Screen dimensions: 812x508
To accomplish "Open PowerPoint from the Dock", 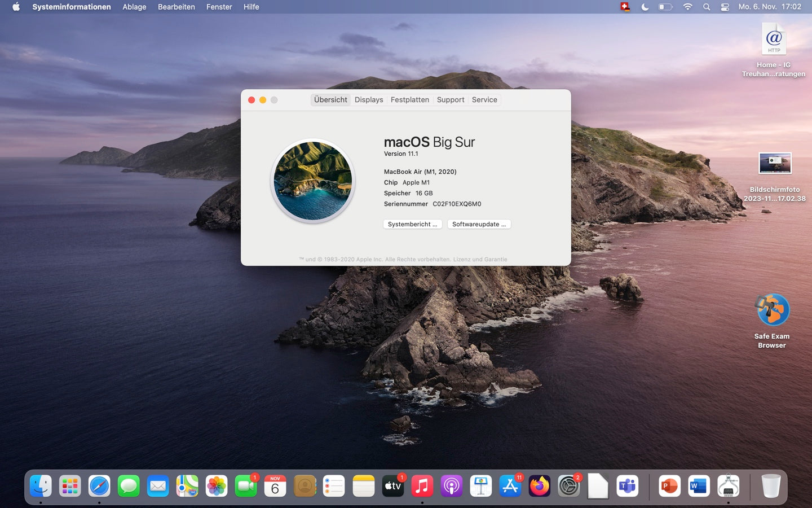I will 669,486.
